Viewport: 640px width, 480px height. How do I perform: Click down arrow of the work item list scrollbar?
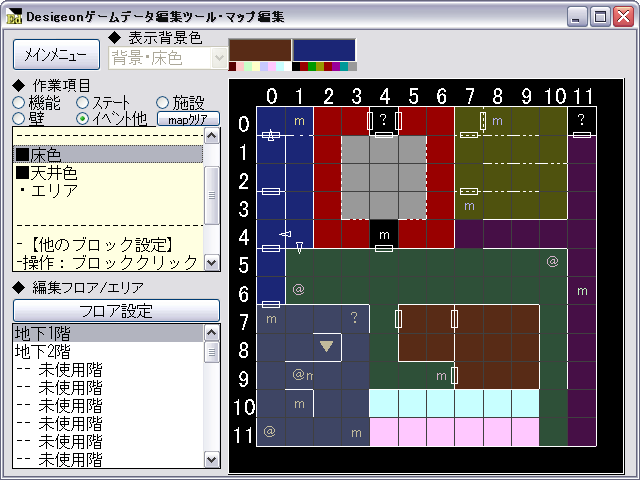coord(211,262)
